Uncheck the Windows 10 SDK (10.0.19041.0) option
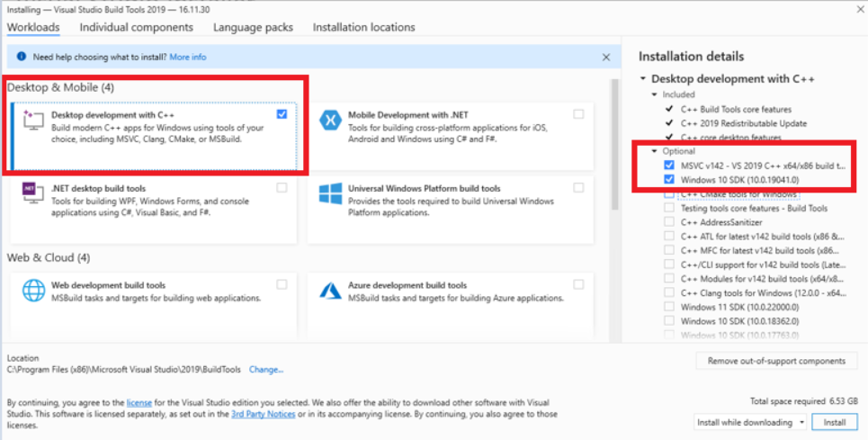Viewport: 868px width, 440px height. 668,180
